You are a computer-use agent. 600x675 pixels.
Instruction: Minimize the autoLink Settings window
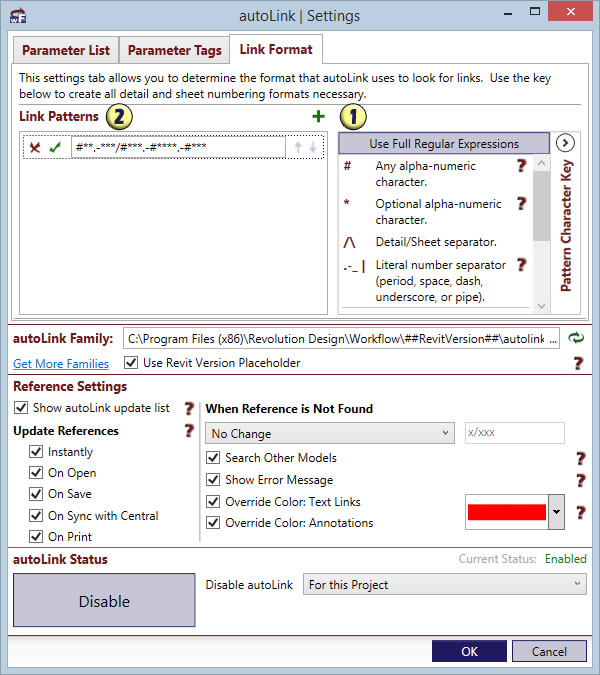[508, 13]
